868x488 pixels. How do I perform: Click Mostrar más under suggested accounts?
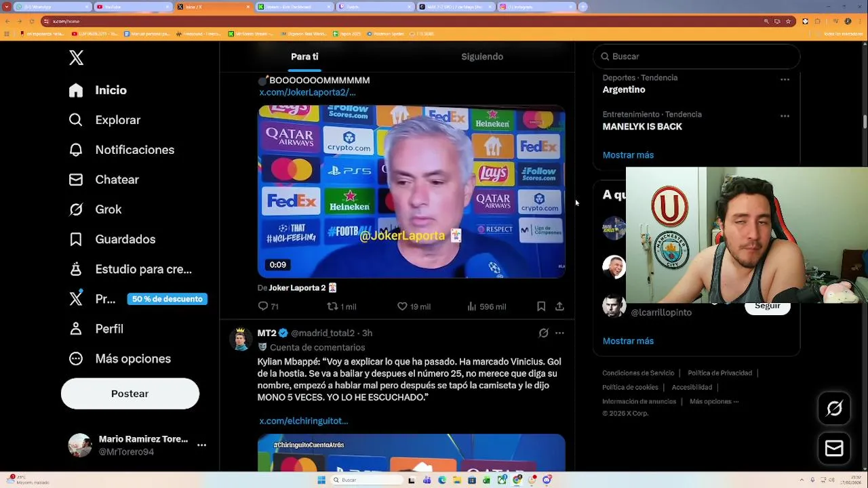(628, 341)
